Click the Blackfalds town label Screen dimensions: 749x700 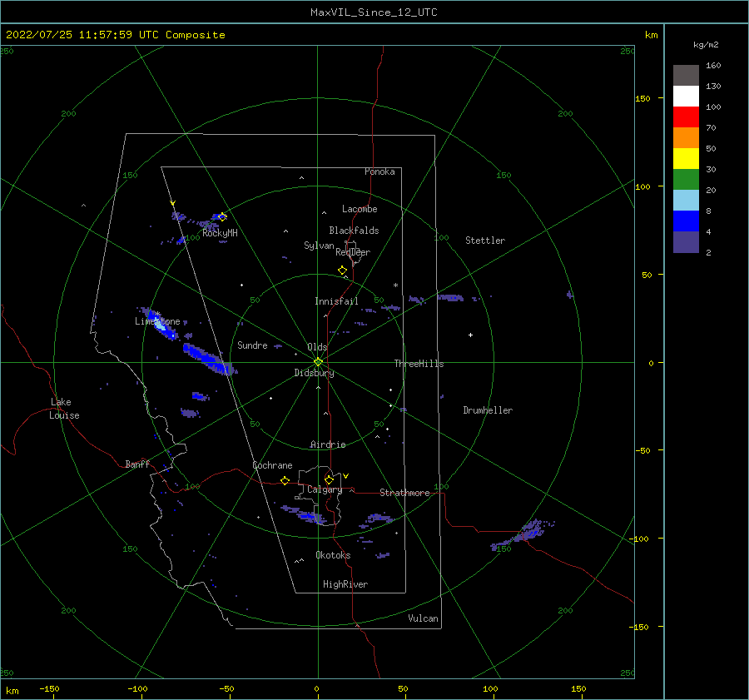354,231
